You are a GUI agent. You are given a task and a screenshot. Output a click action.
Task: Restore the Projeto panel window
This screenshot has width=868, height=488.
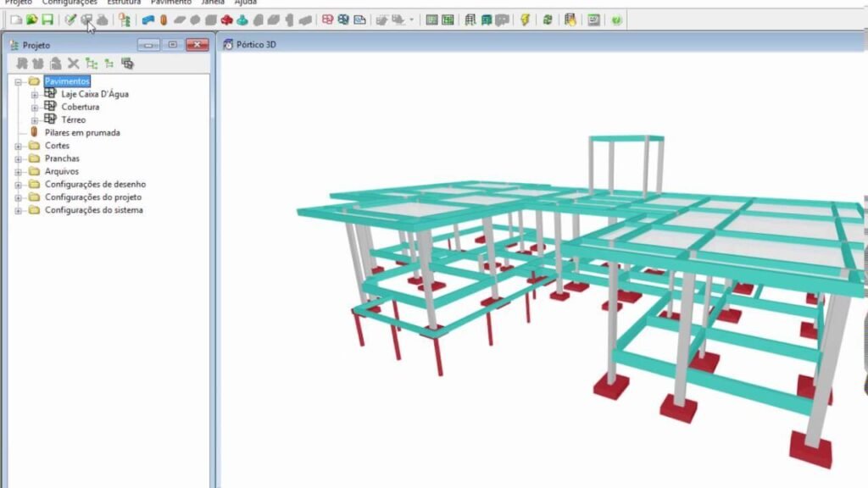[172, 45]
